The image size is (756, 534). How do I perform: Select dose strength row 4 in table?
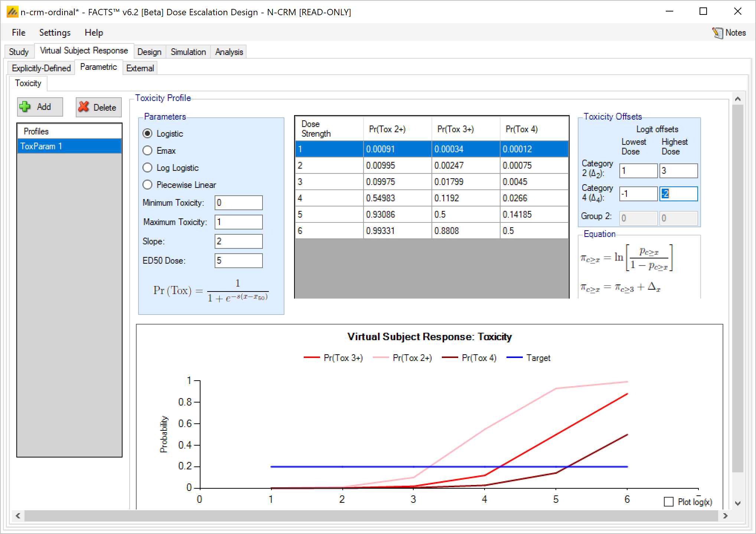coord(329,198)
